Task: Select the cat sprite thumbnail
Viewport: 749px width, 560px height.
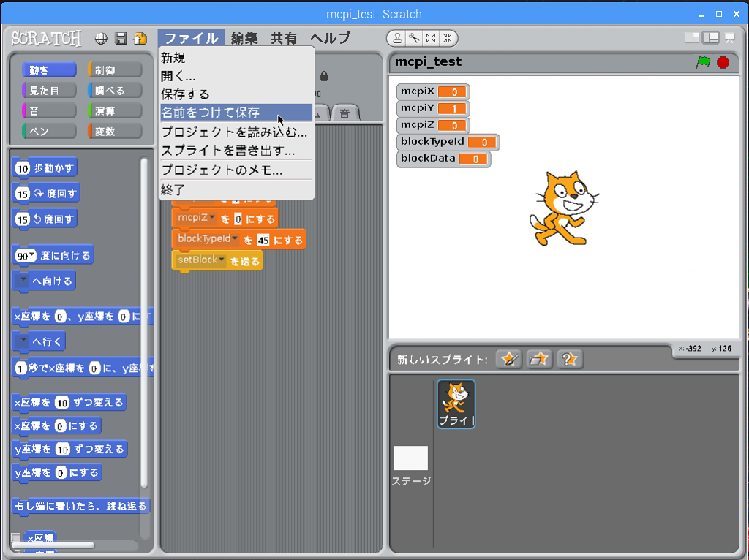Action: click(x=456, y=404)
